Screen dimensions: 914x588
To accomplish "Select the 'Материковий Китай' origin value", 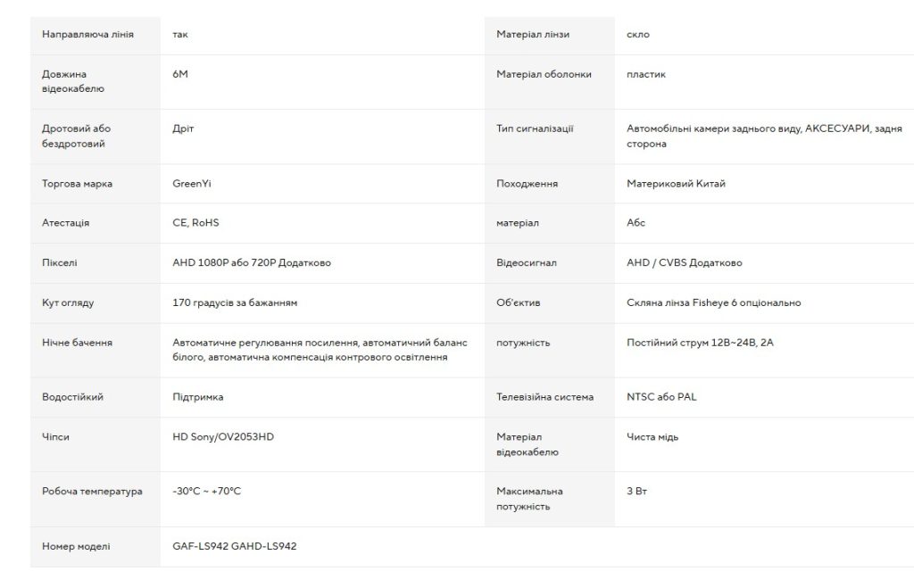I will pos(677,184).
